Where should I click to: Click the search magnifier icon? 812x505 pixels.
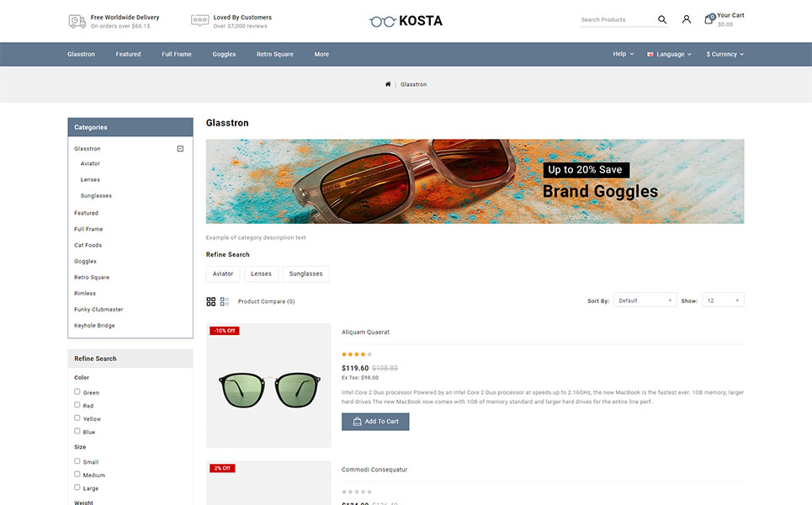[662, 19]
